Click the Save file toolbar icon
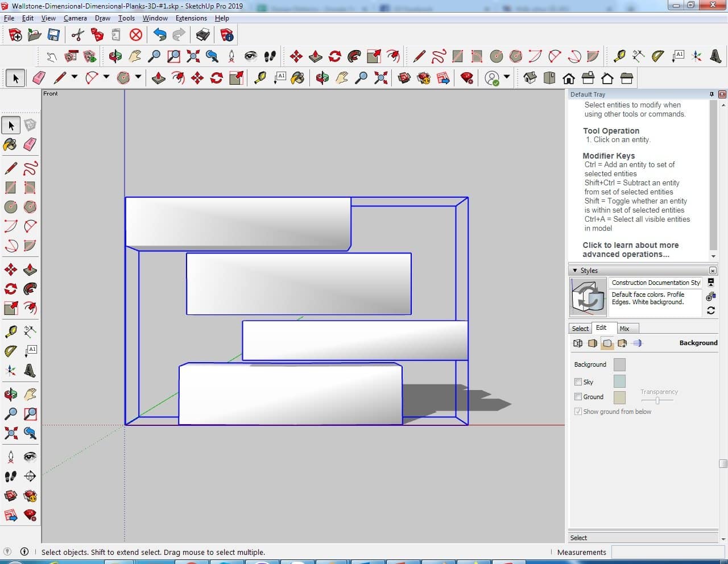This screenshot has height=564, width=728. point(53,35)
